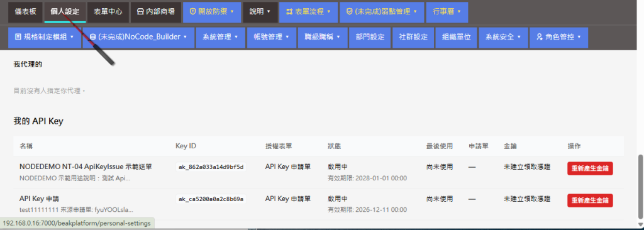Click the 部門設定 menu button
Screen dimensions: 644x230
[370, 37]
